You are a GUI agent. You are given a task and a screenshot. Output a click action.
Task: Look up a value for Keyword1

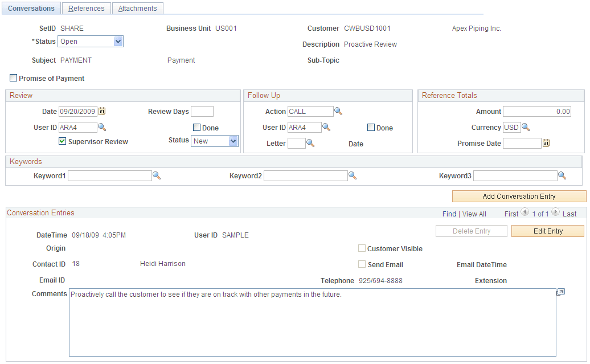click(x=157, y=175)
